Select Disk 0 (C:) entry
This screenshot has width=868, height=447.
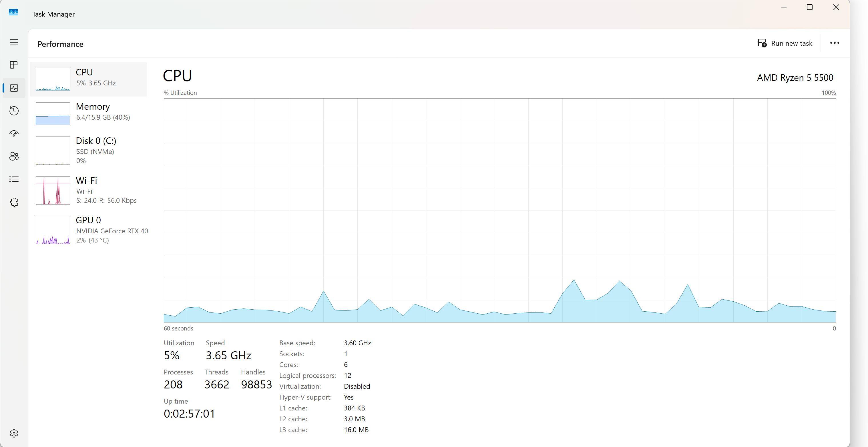[x=88, y=151]
